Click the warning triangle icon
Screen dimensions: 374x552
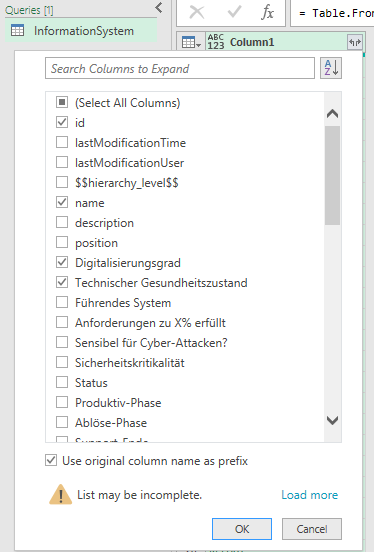coord(61,494)
